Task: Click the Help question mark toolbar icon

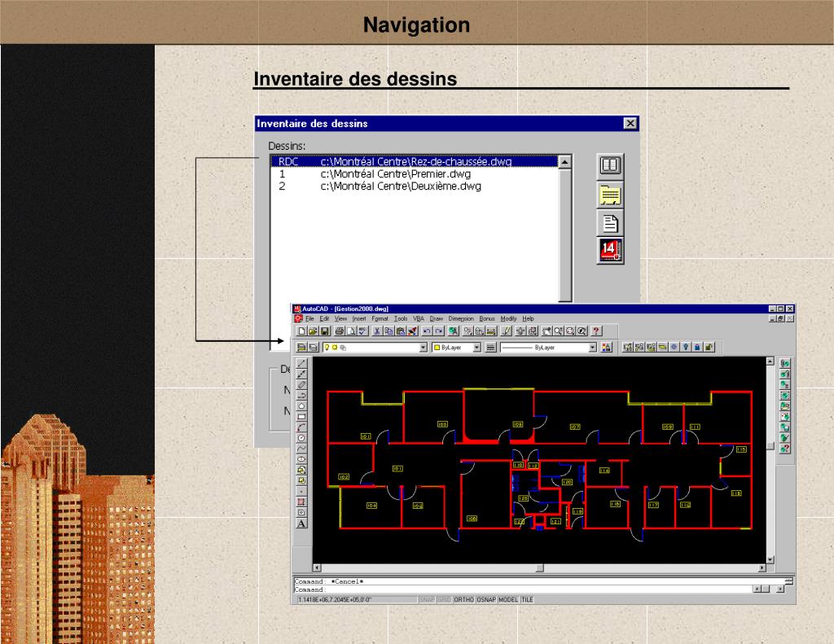Action: coord(595,331)
